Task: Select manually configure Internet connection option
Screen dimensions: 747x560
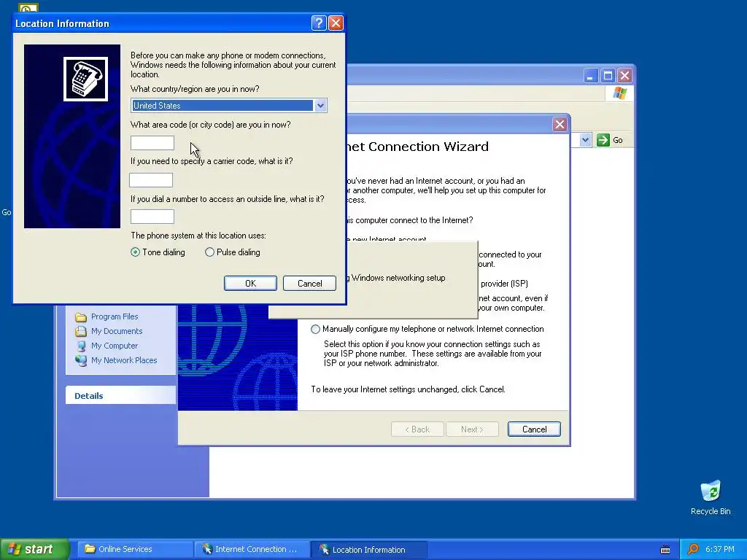Action: click(x=315, y=329)
